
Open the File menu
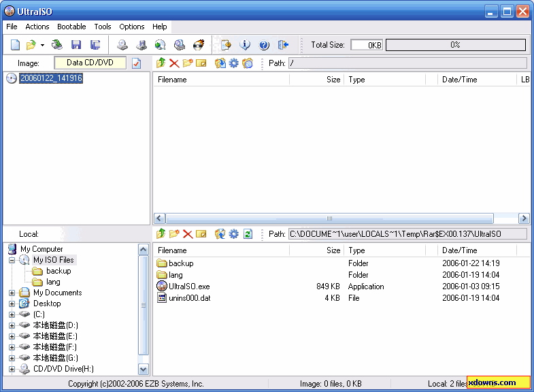[12, 27]
